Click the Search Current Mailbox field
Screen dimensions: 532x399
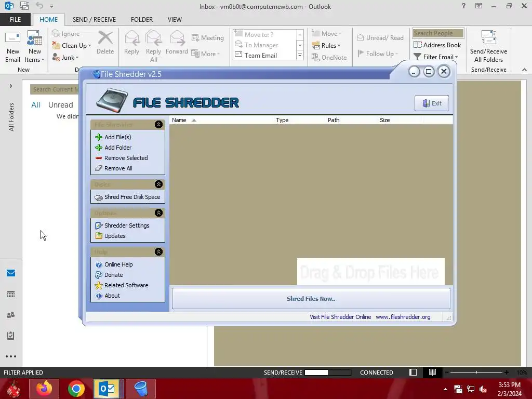[55, 89]
